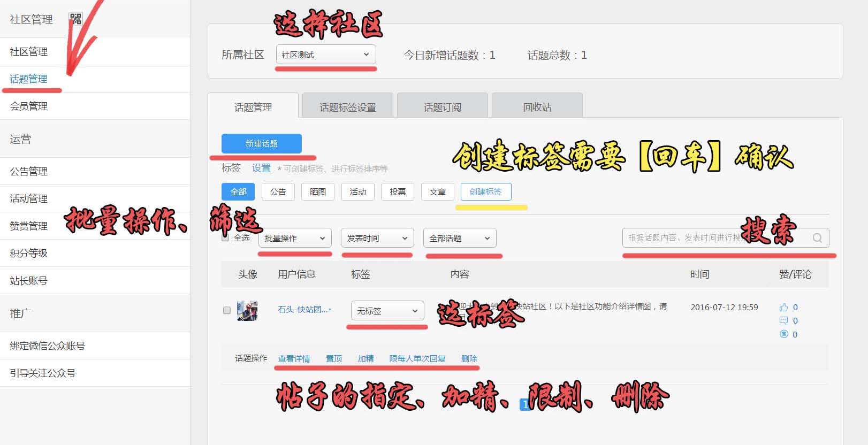Expand the 批量操作 dropdown
This screenshot has width=868, height=445.
(x=295, y=238)
